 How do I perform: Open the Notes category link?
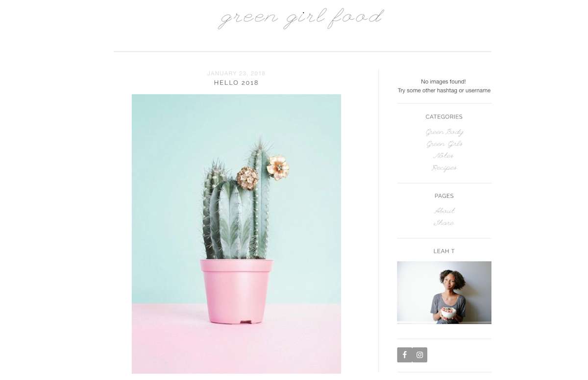(443, 156)
